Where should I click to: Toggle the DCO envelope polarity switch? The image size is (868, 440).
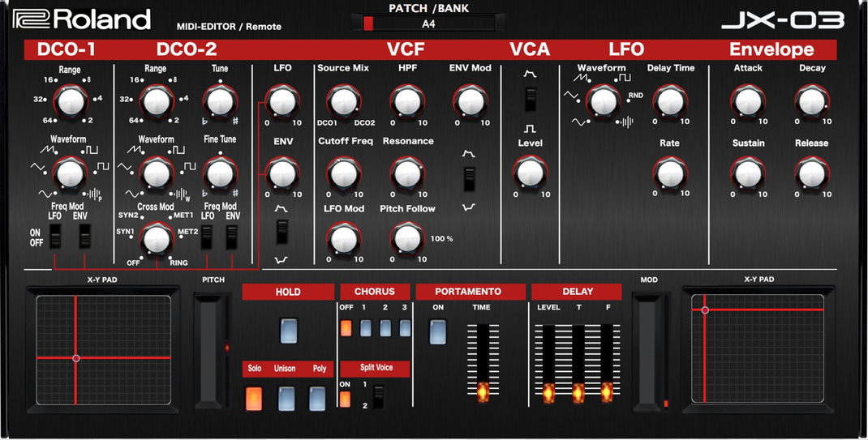281,232
